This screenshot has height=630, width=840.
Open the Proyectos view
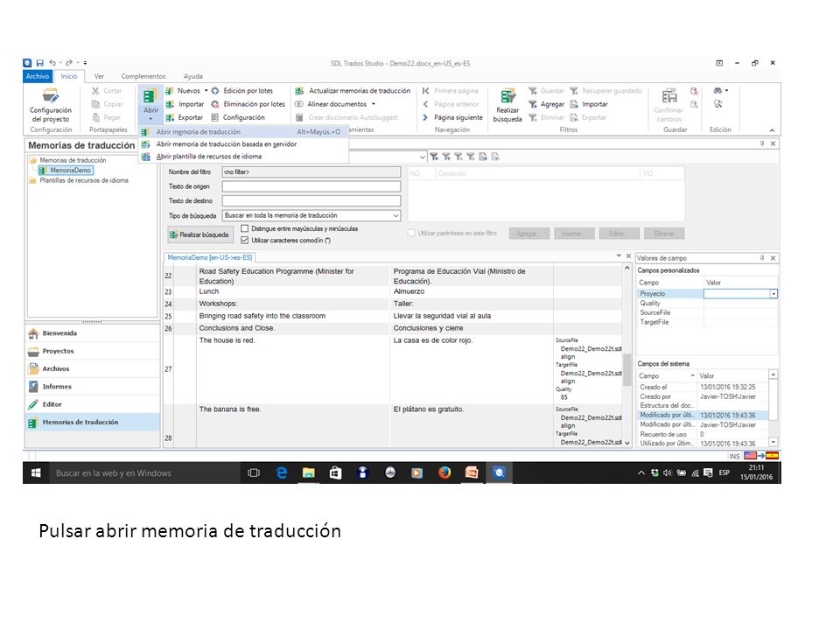coord(92,351)
